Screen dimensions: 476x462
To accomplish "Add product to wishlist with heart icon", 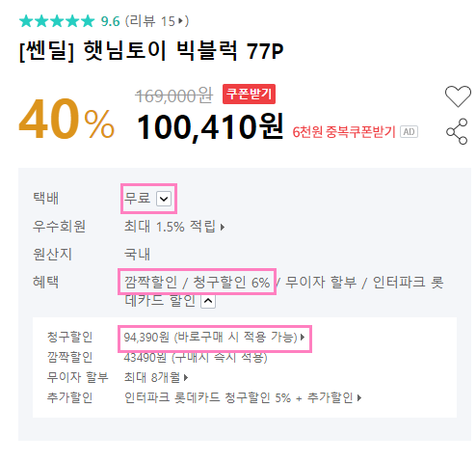I will [x=458, y=96].
